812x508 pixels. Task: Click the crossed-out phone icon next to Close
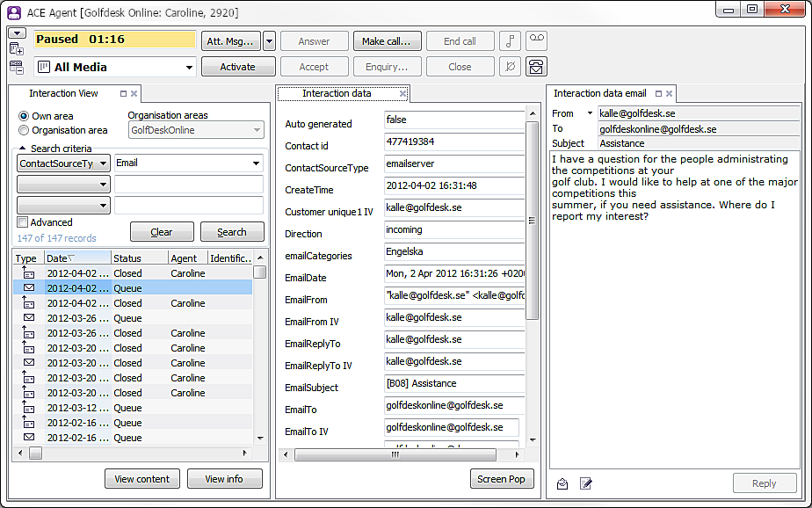[x=510, y=66]
